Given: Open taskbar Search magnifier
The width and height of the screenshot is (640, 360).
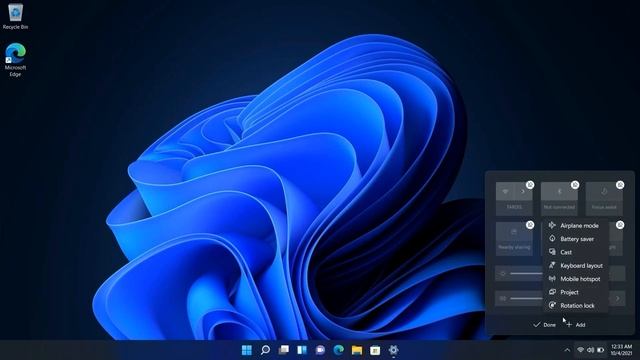Looking at the screenshot, I should click(x=265, y=350).
